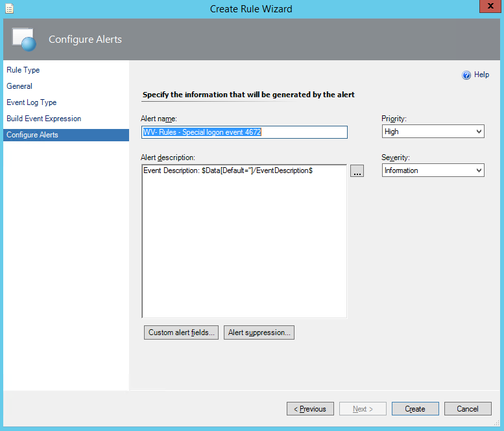Go back with the Previous button

[310, 409]
